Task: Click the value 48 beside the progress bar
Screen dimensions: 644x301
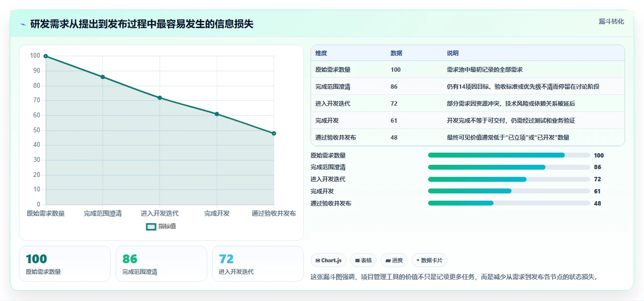Action: [x=597, y=204]
